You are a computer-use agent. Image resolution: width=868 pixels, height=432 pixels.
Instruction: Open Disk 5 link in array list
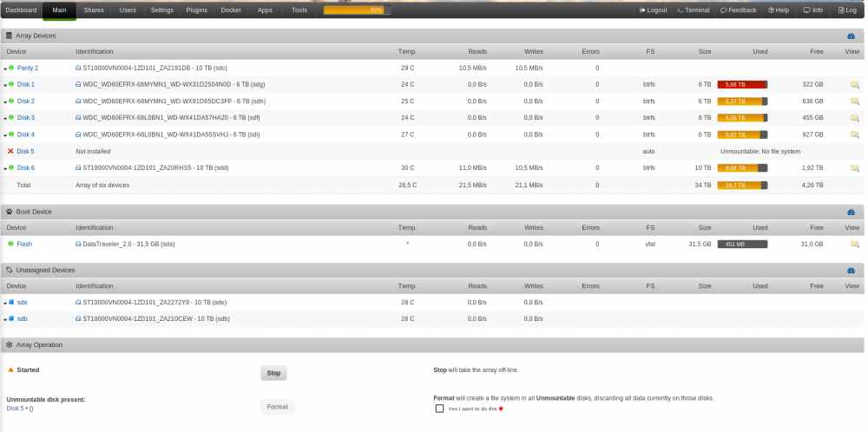(x=25, y=151)
